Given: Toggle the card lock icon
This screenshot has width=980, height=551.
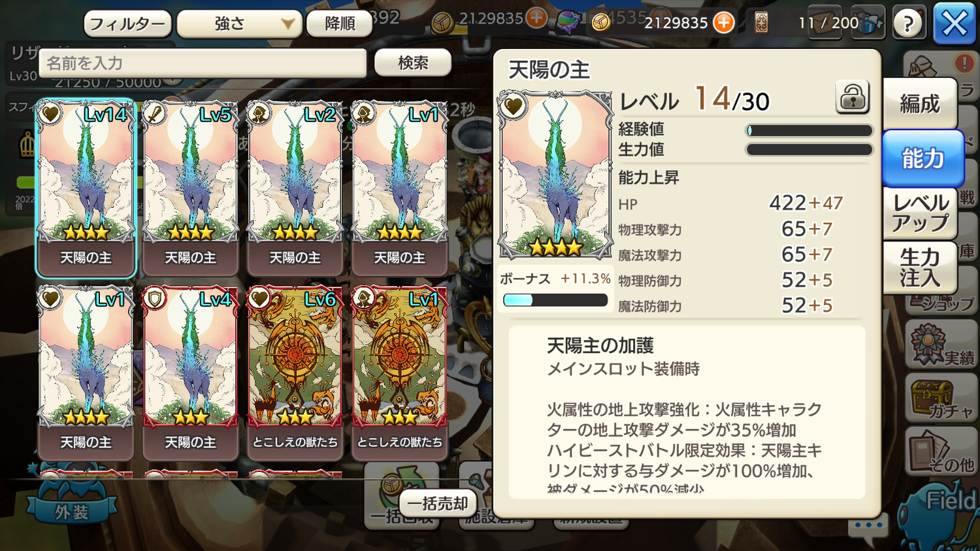Looking at the screenshot, I should 853,98.
